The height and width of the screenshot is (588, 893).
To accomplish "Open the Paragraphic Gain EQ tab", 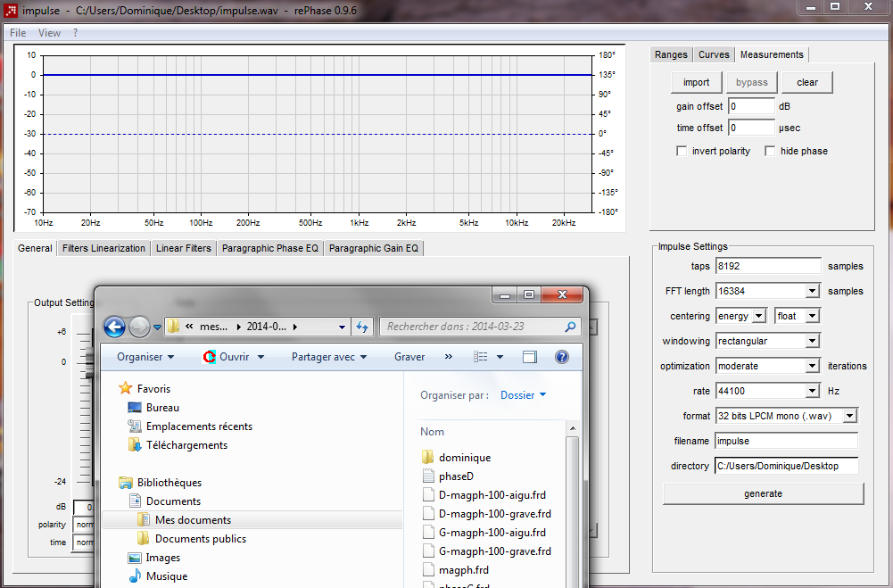I will point(374,248).
